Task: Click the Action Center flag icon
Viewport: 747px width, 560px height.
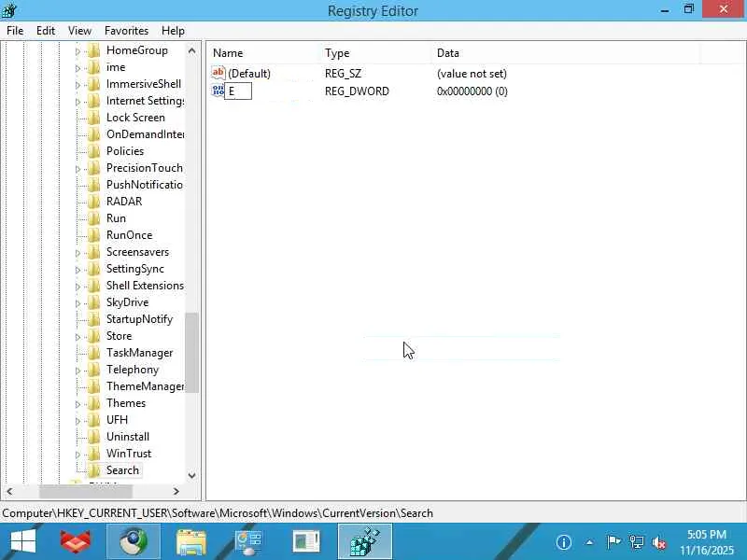Action: pyautogui.click(x=613, y=542)
